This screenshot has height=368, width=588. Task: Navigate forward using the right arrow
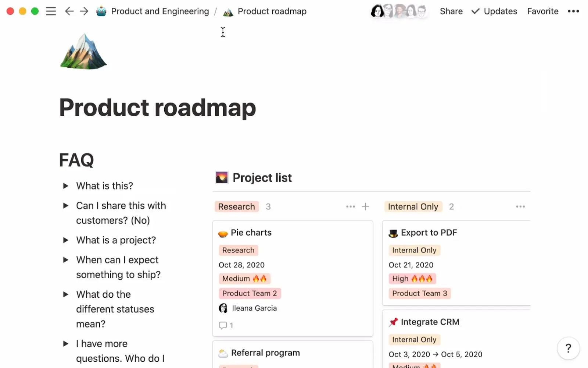click(84, 11)
